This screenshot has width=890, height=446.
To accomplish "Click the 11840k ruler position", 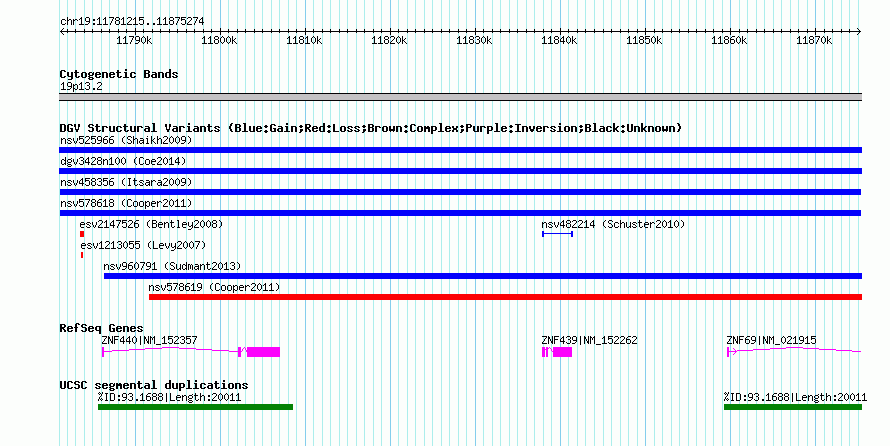I will click(x=559, y=40).
